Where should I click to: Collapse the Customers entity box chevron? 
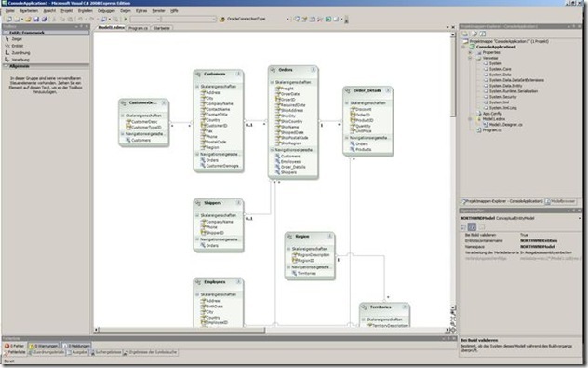coord(238,74)
